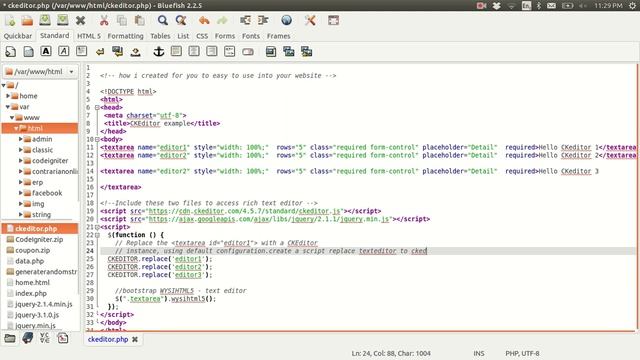Image resolution: width=640 pixels, height=360 pixels.
Task: Click the INS mode indicator in status bar
Action: (x=479, y=353)
